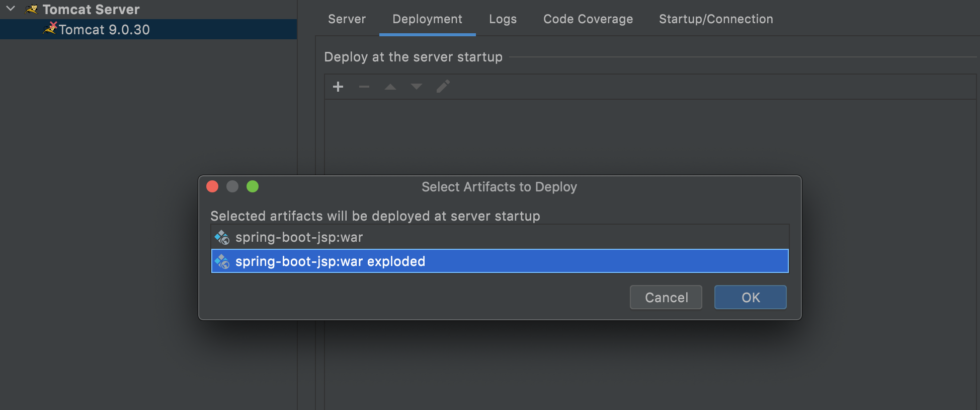Select spring-boot-jsp:war exploded artifact row
The width and height of the screenshot is (980, 410).
pos(500,261)
